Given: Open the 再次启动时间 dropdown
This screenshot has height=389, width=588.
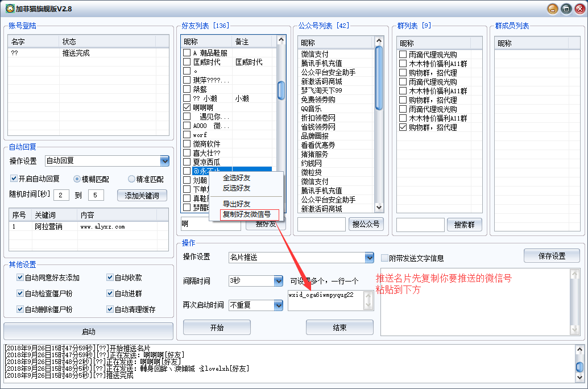Looking at the screenshot, I should [x=278, y=305].
